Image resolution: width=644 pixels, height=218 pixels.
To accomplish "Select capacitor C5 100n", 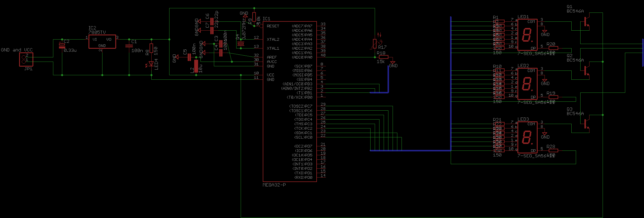I will coord(189,57).
